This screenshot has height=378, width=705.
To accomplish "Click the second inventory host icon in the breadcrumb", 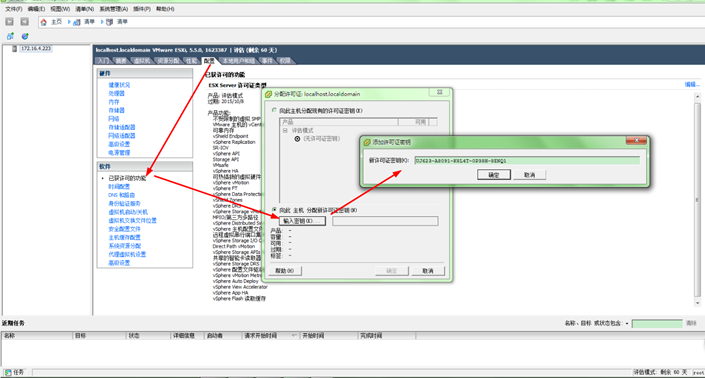I will pyautogui.click(x=109, y=22).
